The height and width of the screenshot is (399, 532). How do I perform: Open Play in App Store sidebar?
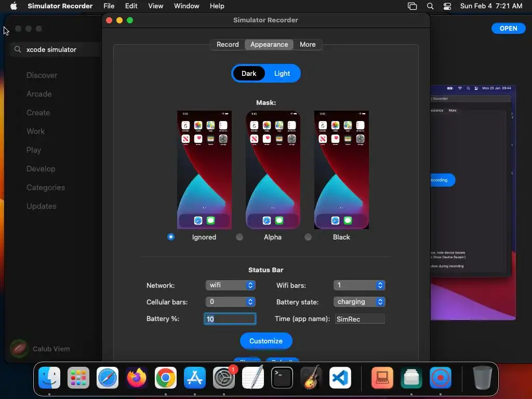coord(34,150)
